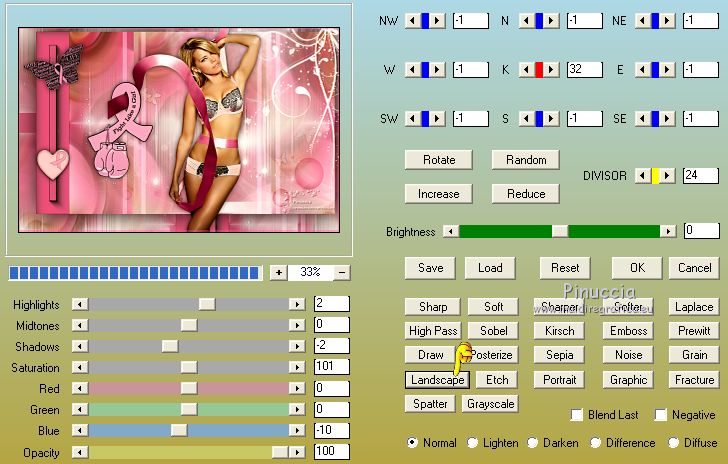Click the N decrease arrow
Viewport: 728px width, 464px height.
coord(526,21)
